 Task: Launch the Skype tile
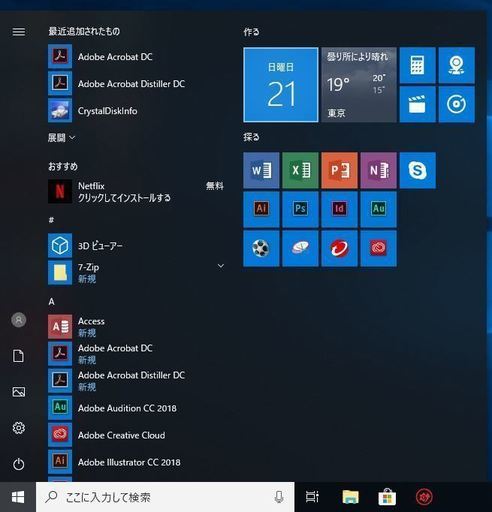pyautogui.click(x=417, y=171)
